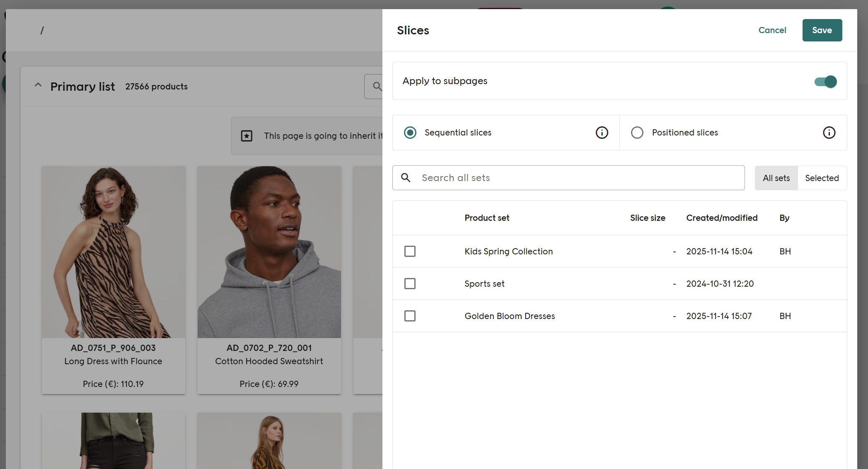Toggle Apply to subpages switch
This screenshot has height=469, width=868.
point(825,81)
